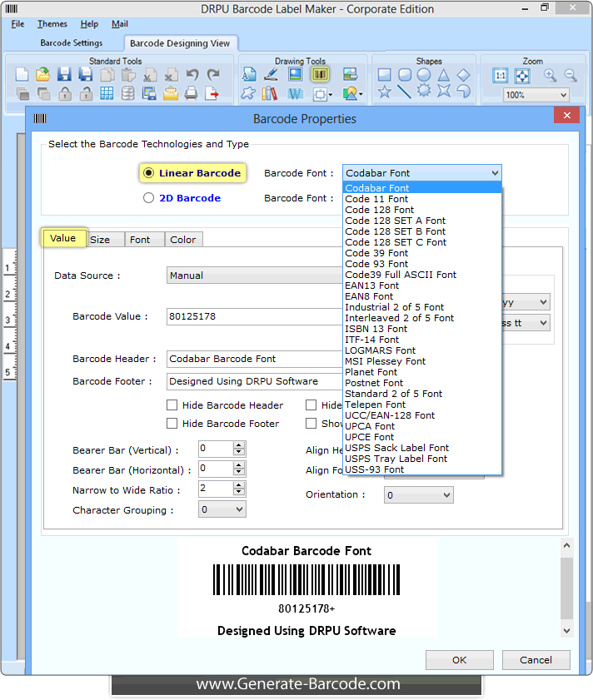The width and height of the screenshot is (593, 700).
Task: Click the Barcode Header input field
Action: click(x=255, y=359)
